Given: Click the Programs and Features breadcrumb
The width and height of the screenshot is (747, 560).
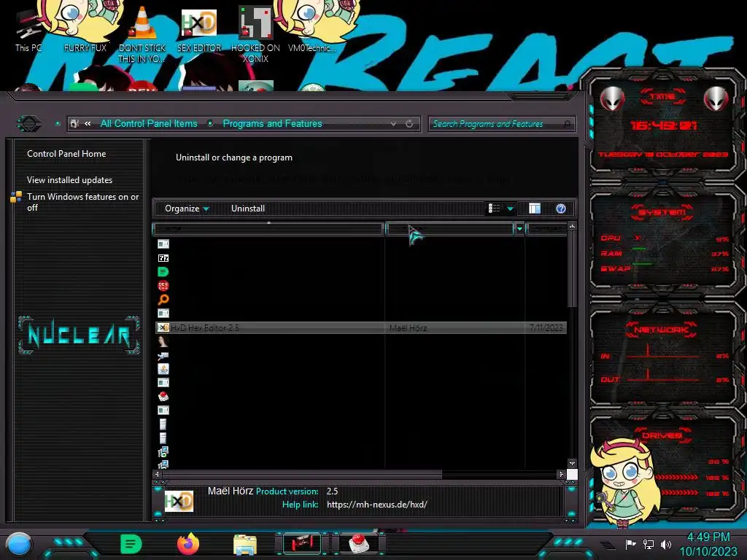Looking at the screenshot, I should 273,124.
